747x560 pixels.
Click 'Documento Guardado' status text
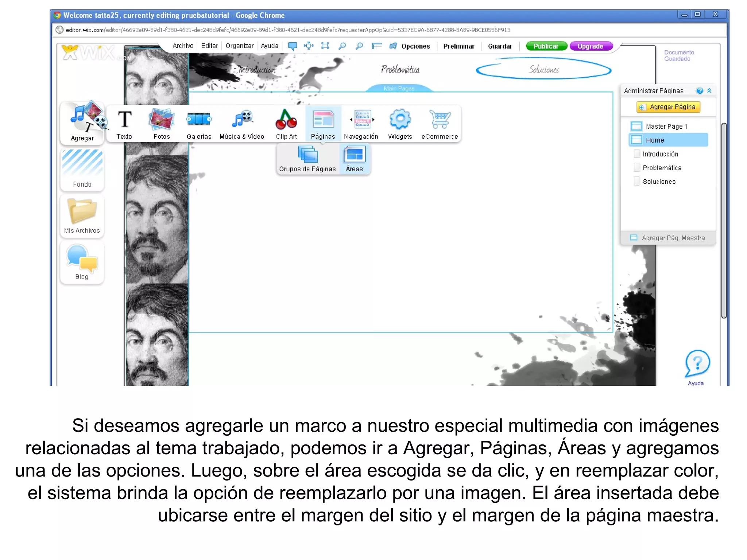(679, 55)
